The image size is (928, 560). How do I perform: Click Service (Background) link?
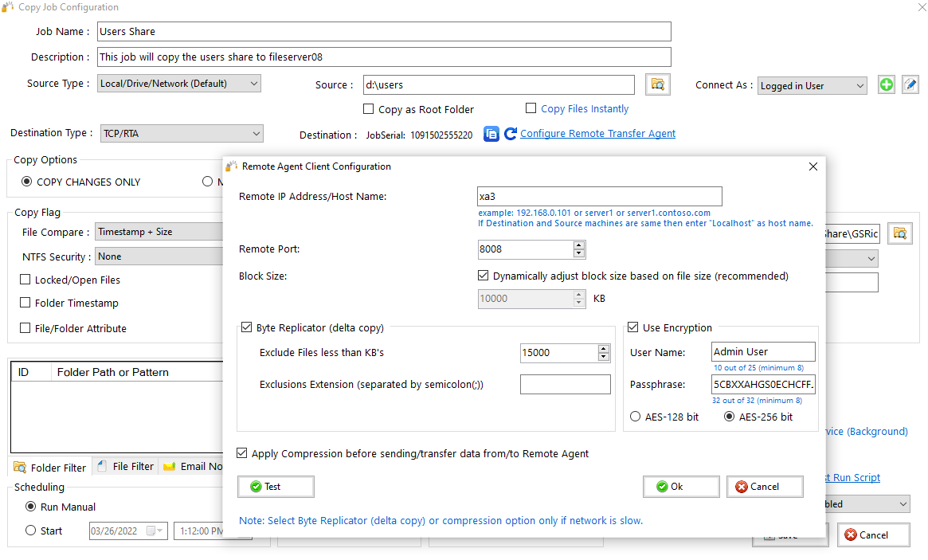click(867, 432)
